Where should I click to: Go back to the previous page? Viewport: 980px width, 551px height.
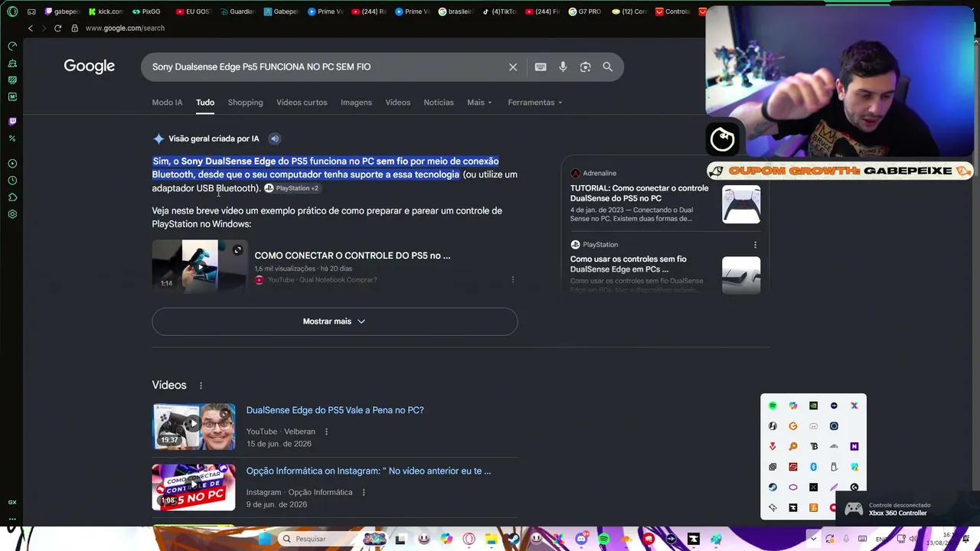tap(31, 28)
